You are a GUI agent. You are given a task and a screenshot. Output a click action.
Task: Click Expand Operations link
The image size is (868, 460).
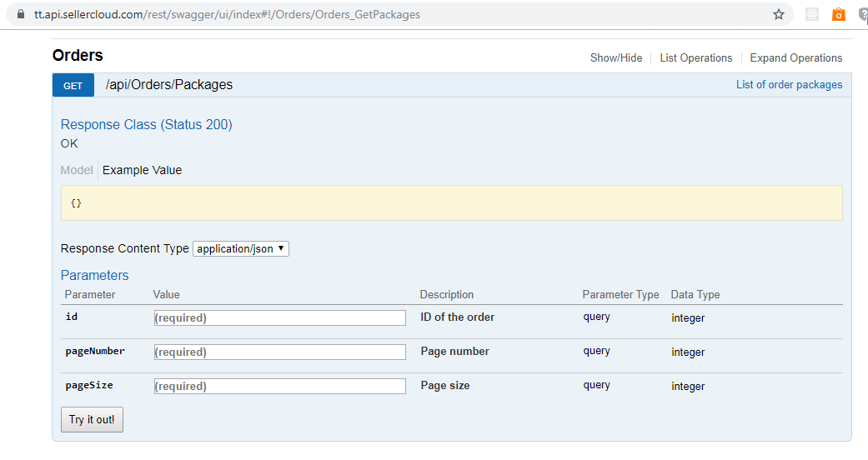pyautogui.click(x=796, y=58)
